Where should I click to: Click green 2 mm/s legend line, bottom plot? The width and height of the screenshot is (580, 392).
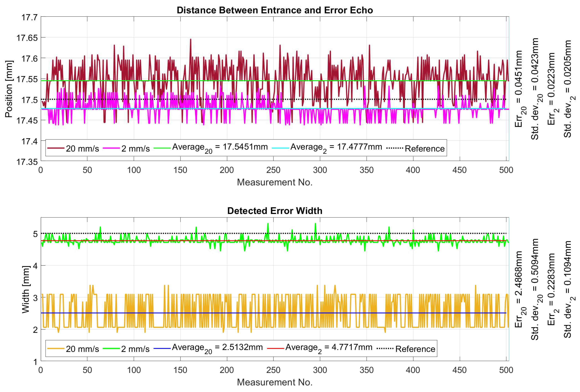(x=111, y=348)
